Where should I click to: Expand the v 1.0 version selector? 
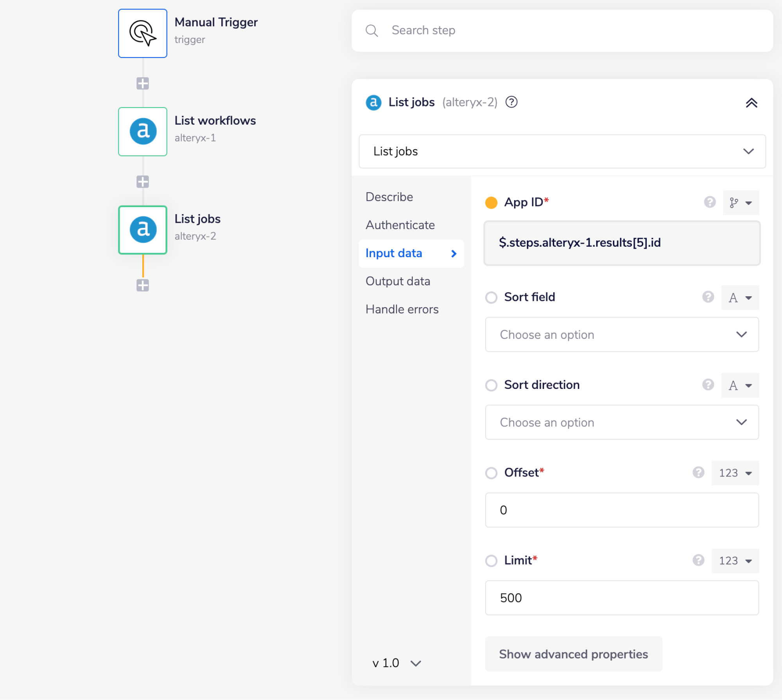pos(396,663)
